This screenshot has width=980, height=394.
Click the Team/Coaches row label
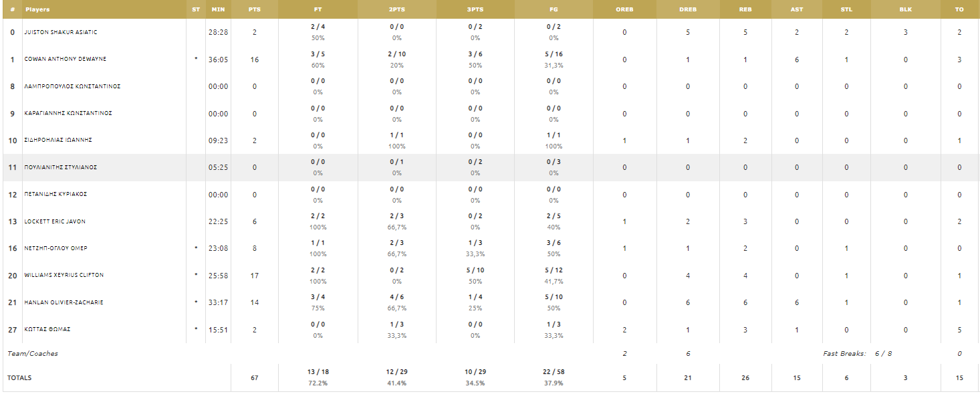(33, 353)
